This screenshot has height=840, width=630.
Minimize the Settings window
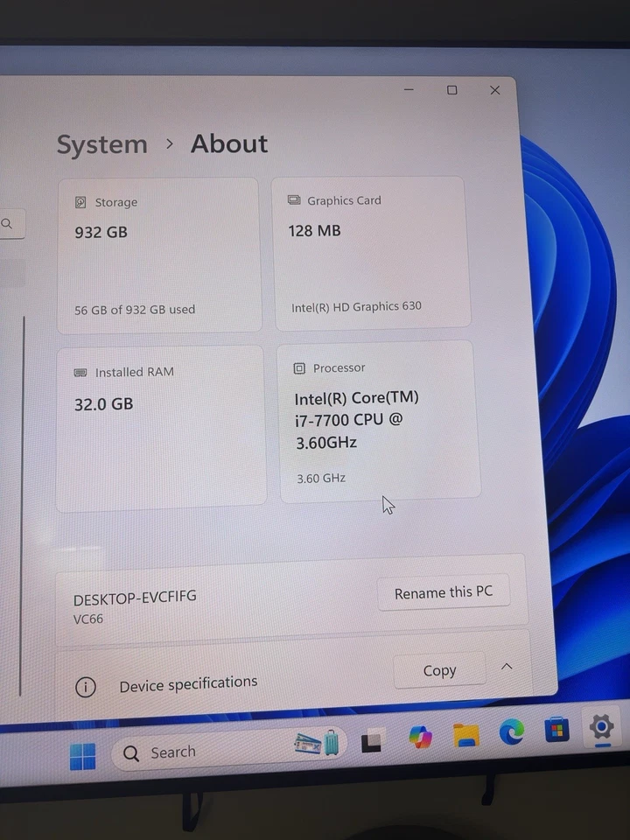pos(409,89)
